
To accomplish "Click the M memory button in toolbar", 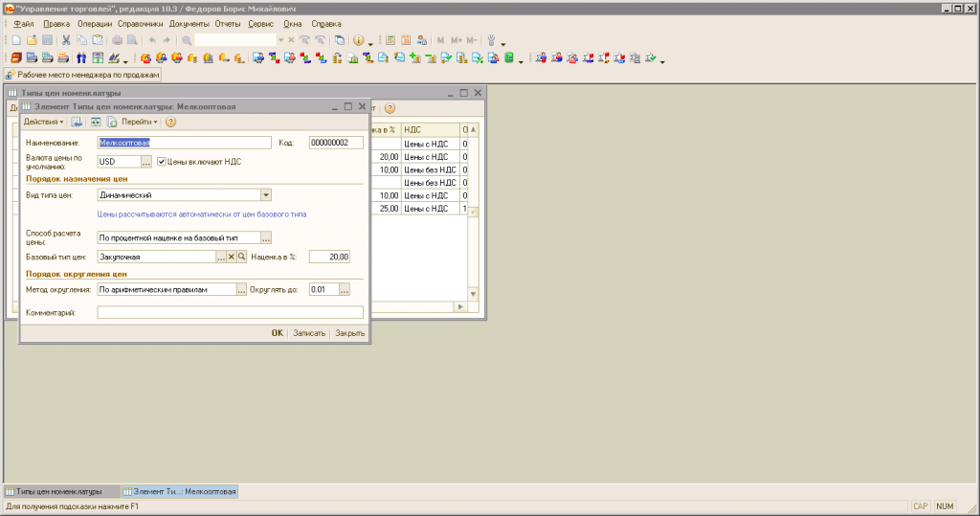I will (x=440, y=40).
